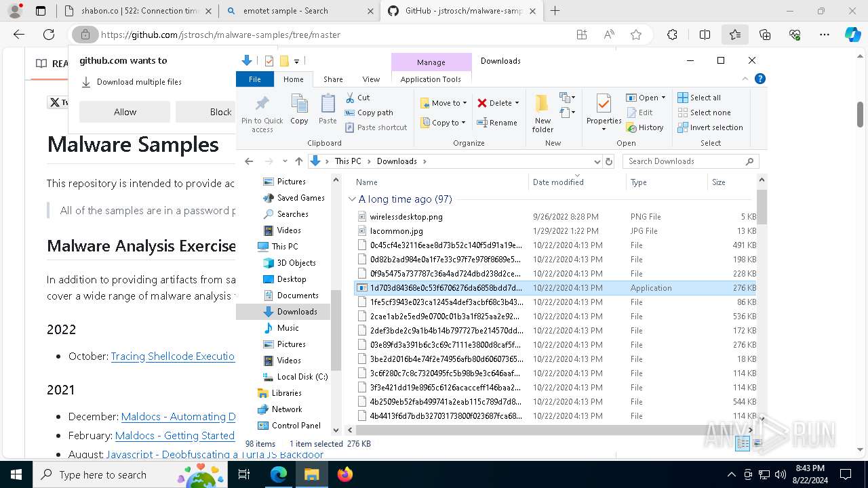Expand the Open button dropdown
868x488 pixels.
663,98
